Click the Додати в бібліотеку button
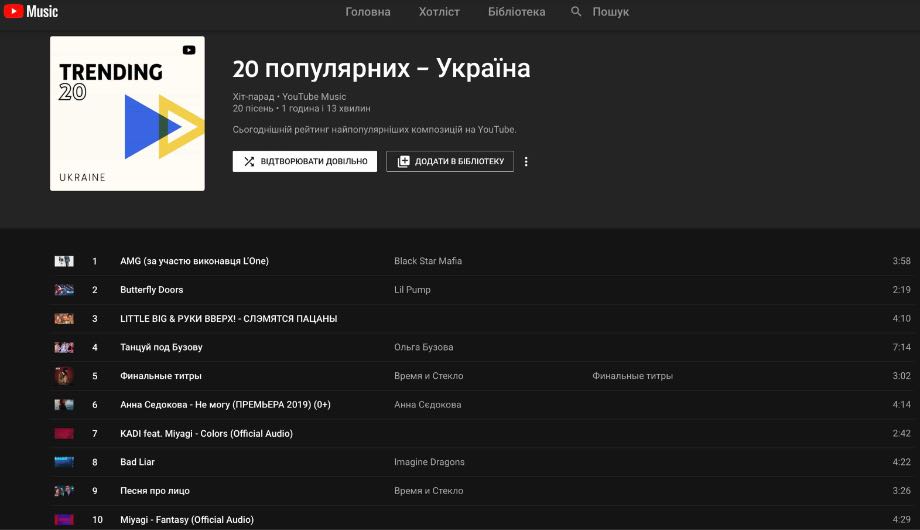 point(450,161)
